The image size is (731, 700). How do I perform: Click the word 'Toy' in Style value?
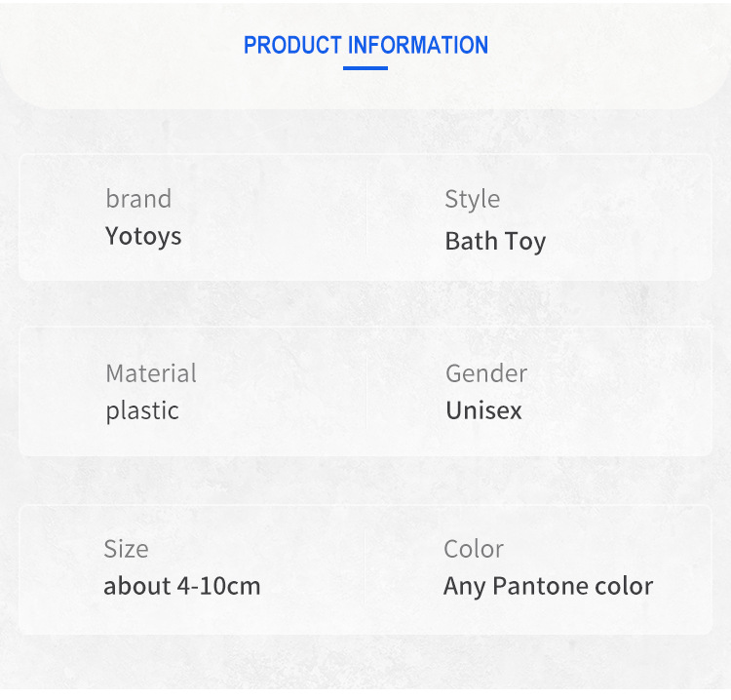click(525, 242)
